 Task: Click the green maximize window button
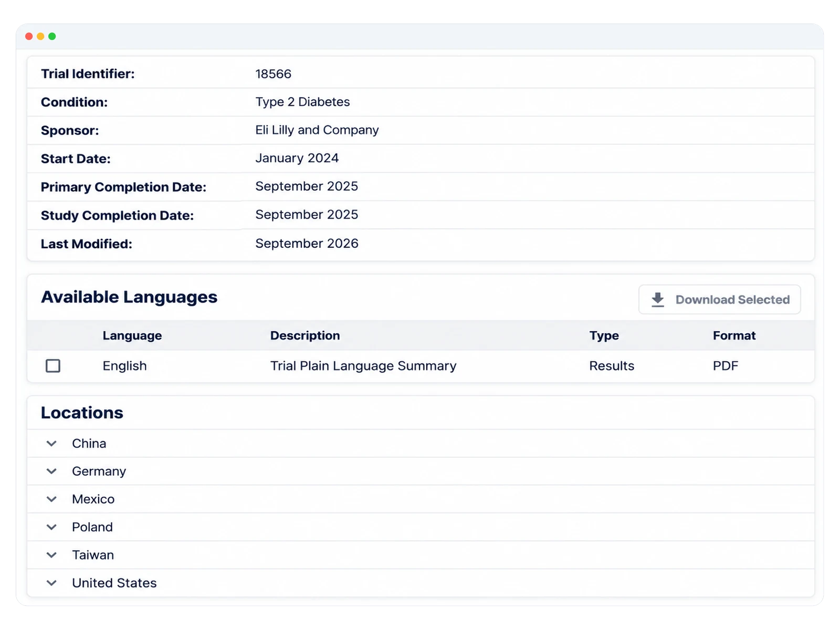coord(52,36)
